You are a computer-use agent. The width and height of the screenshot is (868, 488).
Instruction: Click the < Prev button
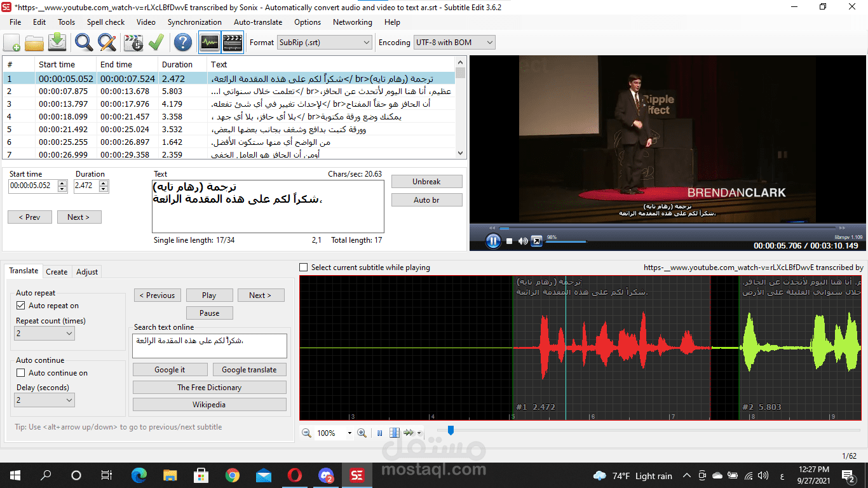pyautogui.click(x=30, y=217)
